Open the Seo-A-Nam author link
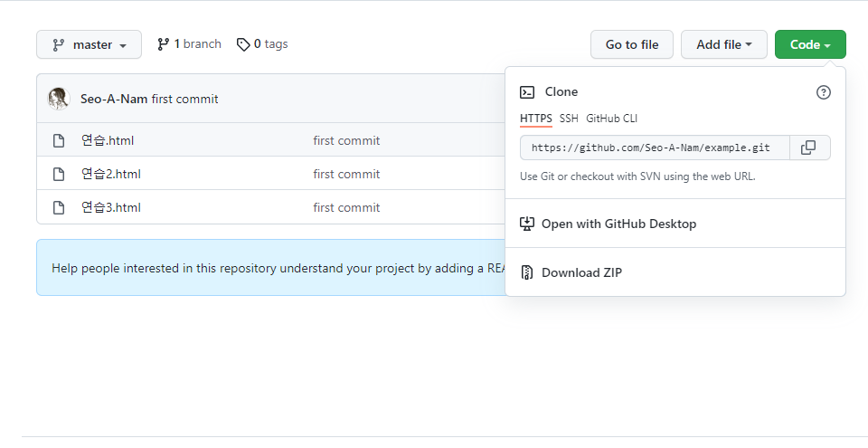This screenshot has width=868, height=448. click(114, 99)
